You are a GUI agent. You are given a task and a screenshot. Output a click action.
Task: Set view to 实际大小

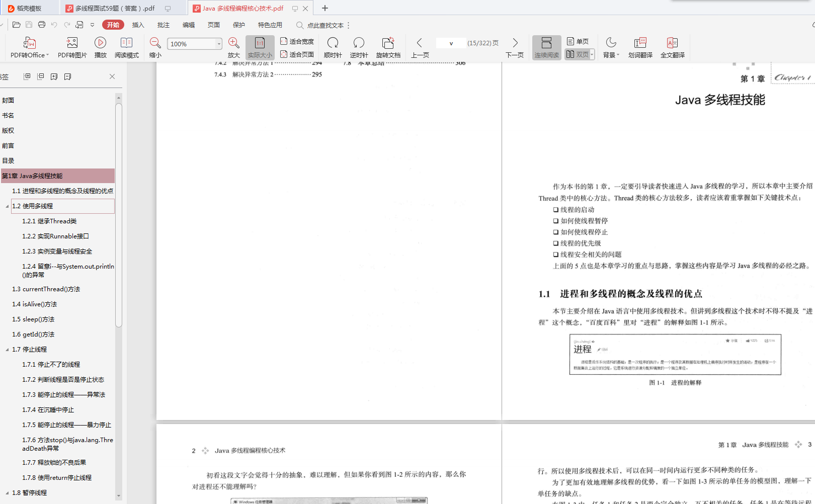coord(260,48)
